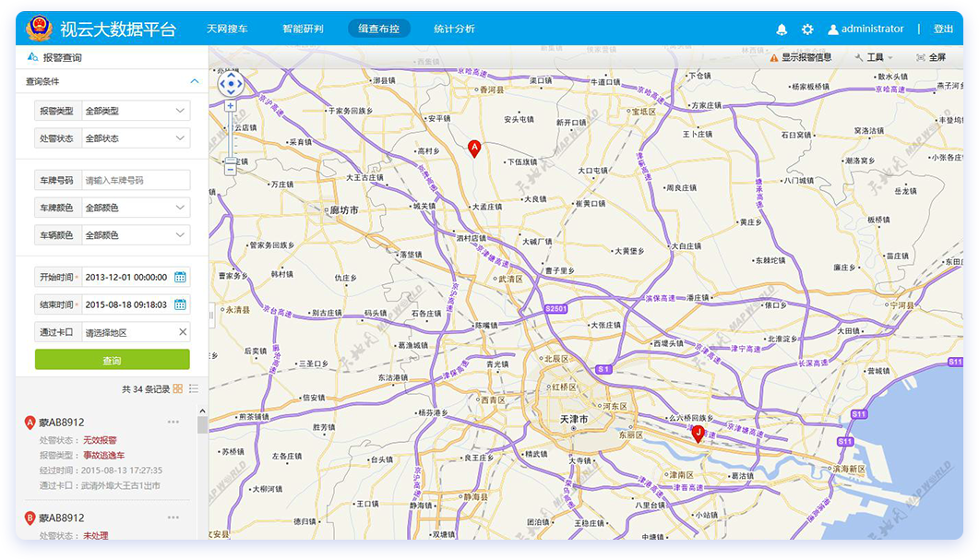Click the green 查询 button
The image size is (979, 560).
click(112, 360)
